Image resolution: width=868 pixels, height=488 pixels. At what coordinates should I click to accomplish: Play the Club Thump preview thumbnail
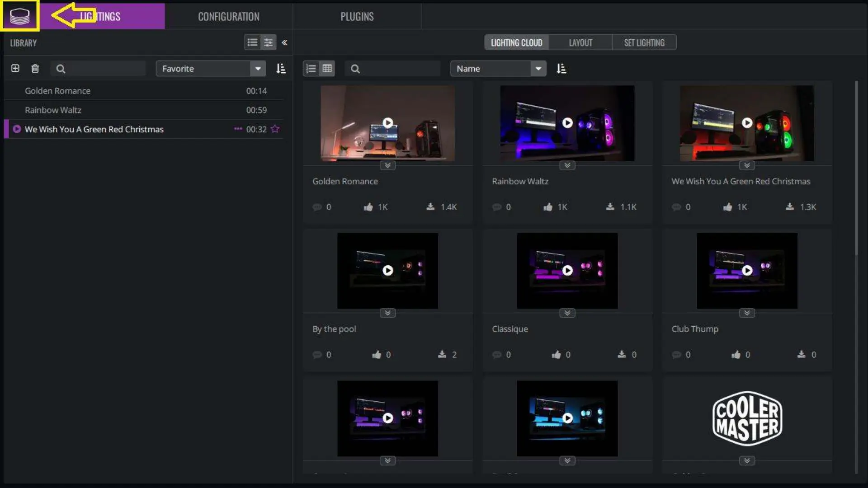coord(747,270)
